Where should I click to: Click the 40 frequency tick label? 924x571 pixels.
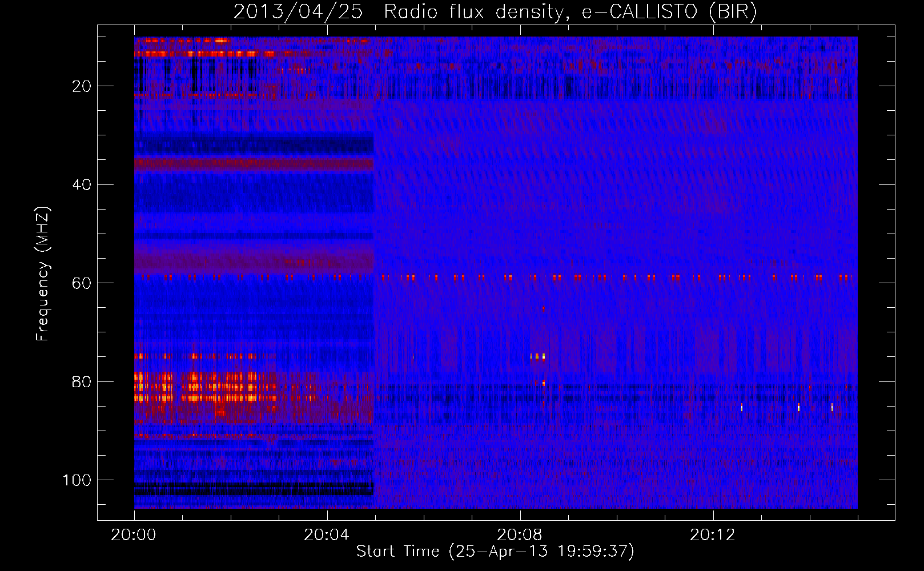tap(82, 185)
